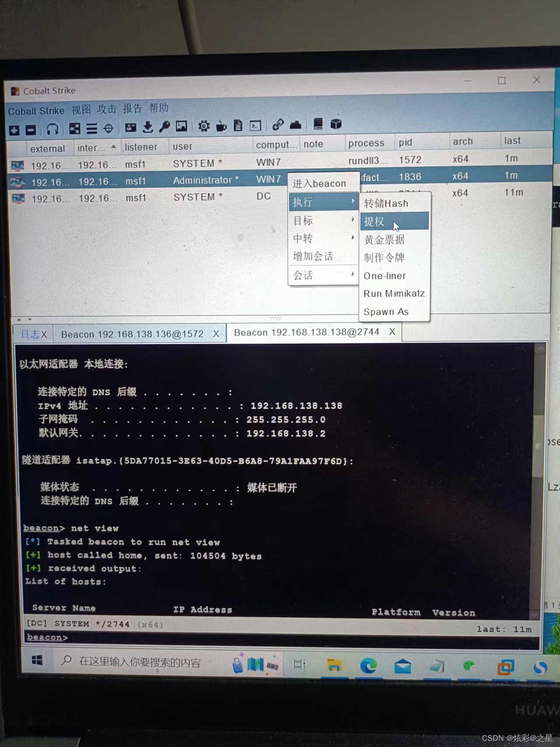
Task: View screenshots with the picture icon
Action: point(181,127)
